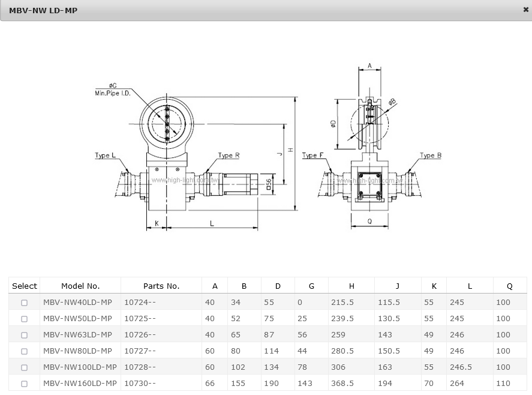
Task: Mark the MBV-NW100LD-MP checkbox
Action: [25, 367]
